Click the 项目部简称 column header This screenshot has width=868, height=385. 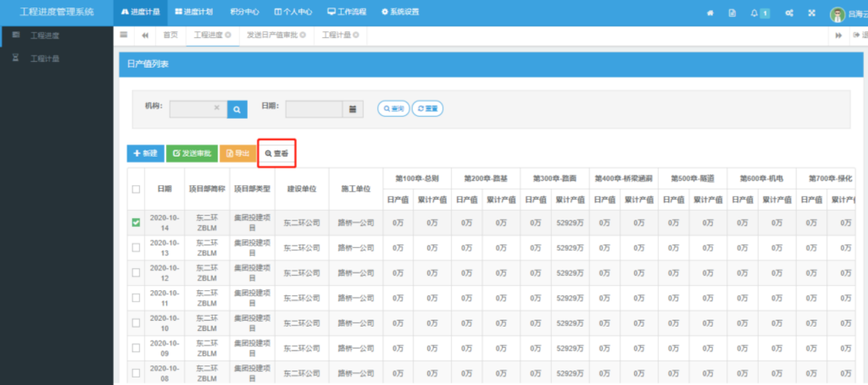coord(207,189)
